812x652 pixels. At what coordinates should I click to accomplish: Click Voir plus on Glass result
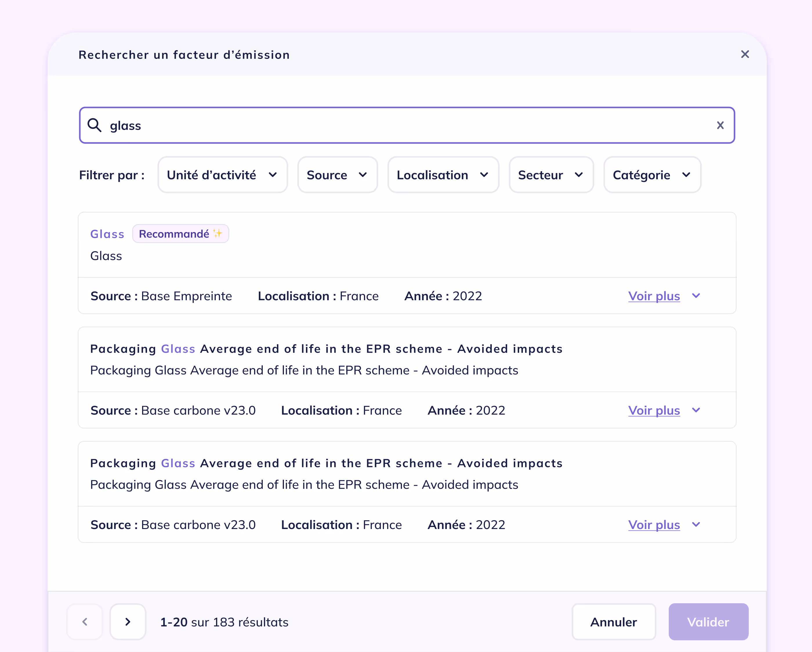(654, 296)
